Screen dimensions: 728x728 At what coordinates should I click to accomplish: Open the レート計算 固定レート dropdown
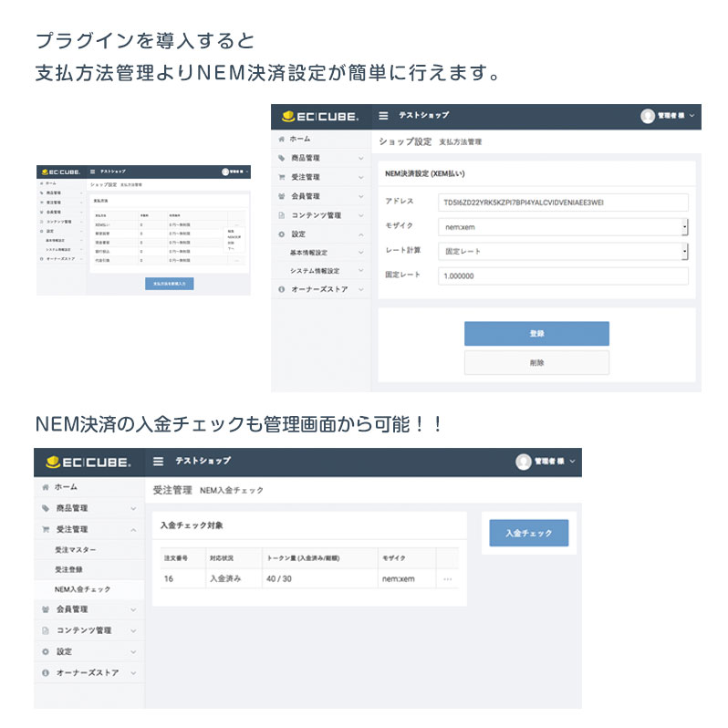[563, 251]
